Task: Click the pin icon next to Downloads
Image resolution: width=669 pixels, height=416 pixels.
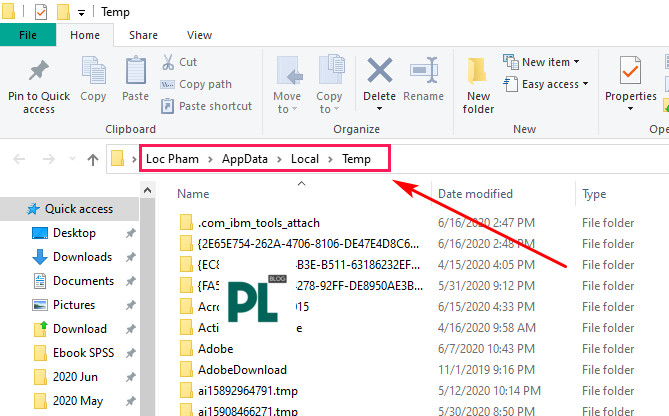Action: pos(131,257)
